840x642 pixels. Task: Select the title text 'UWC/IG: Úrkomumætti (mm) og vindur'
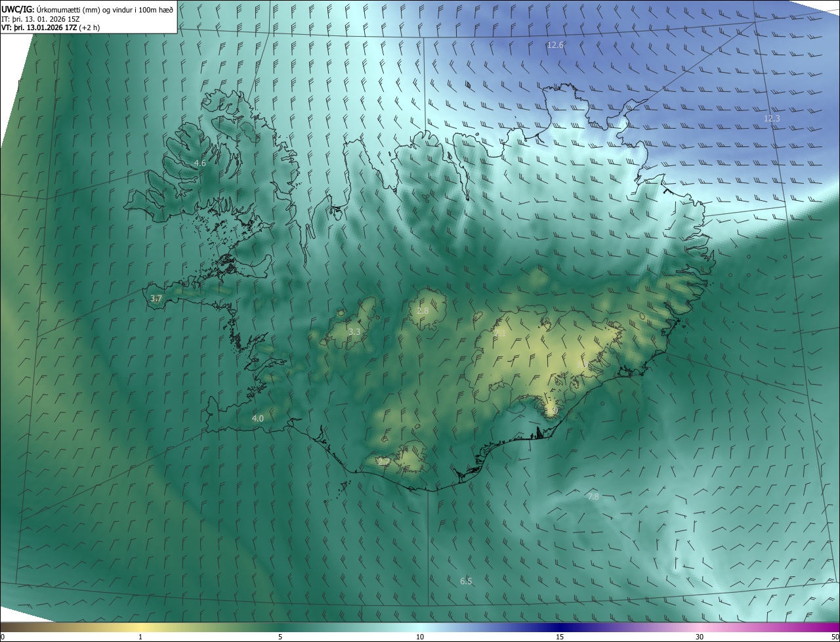coord(68,9)
